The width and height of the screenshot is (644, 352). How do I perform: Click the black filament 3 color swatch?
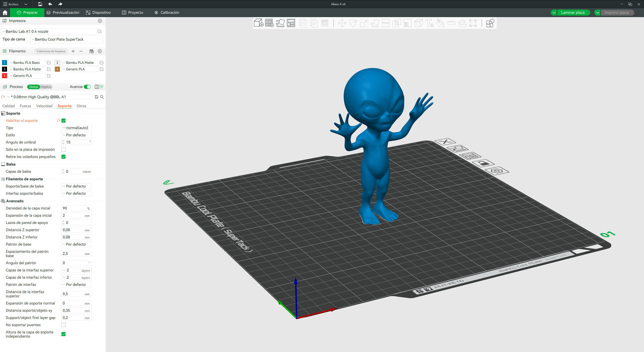click(x=5, y=69)
